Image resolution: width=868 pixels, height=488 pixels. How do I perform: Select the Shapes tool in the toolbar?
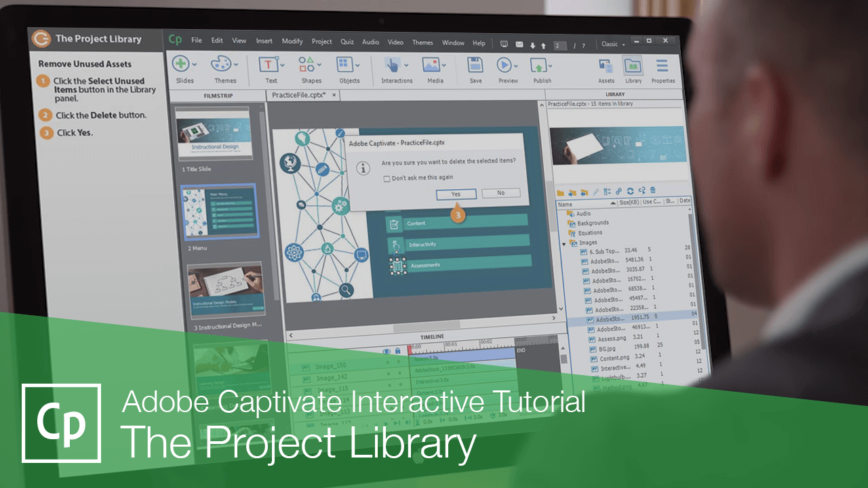click(x=307, y=66)
